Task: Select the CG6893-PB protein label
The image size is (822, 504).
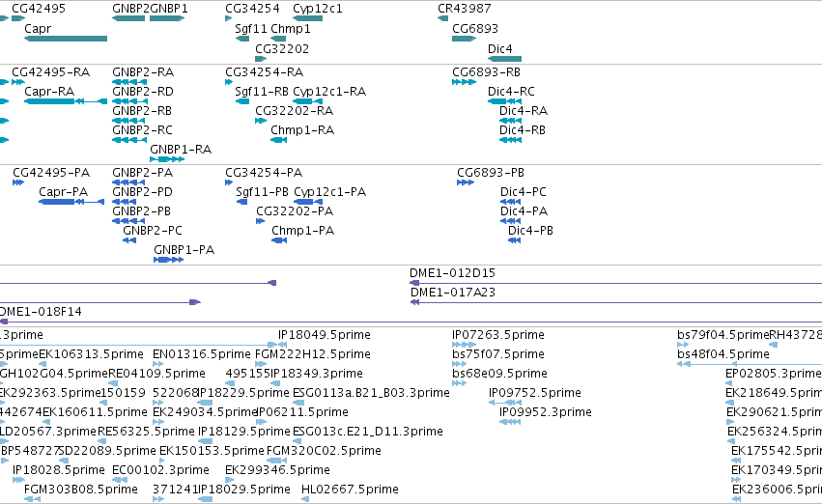Action: coord(491,173)
